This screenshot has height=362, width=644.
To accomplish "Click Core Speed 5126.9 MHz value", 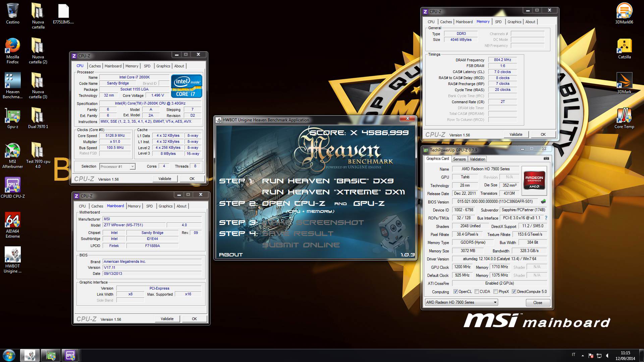I will point(115,136).
